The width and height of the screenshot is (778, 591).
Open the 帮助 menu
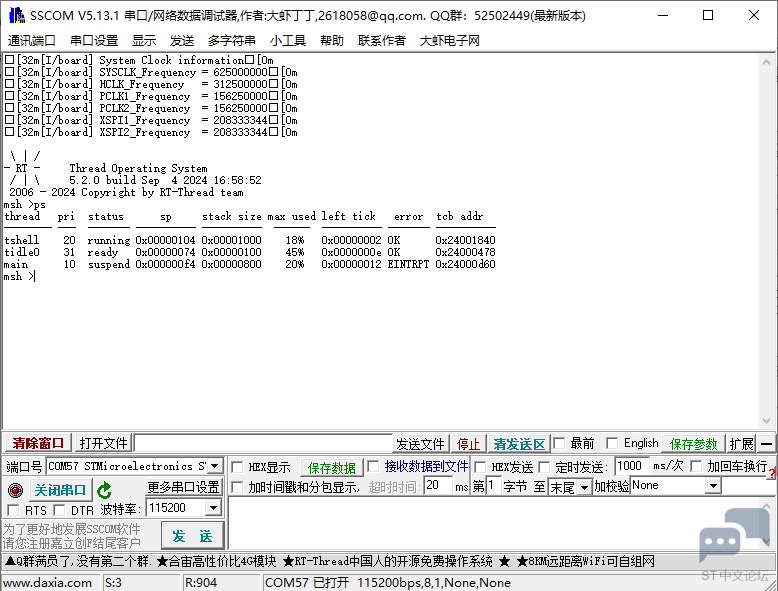click(332, 41)
